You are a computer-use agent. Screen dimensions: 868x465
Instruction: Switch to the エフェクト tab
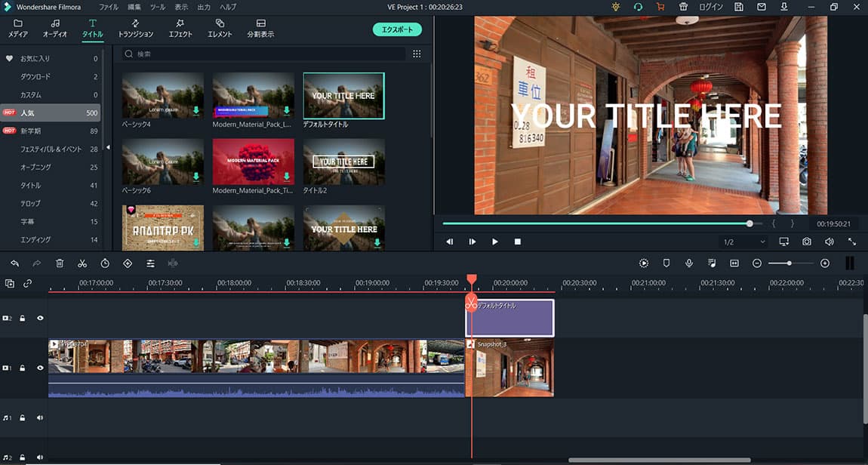pyautogui.click(x=180, y=29)
